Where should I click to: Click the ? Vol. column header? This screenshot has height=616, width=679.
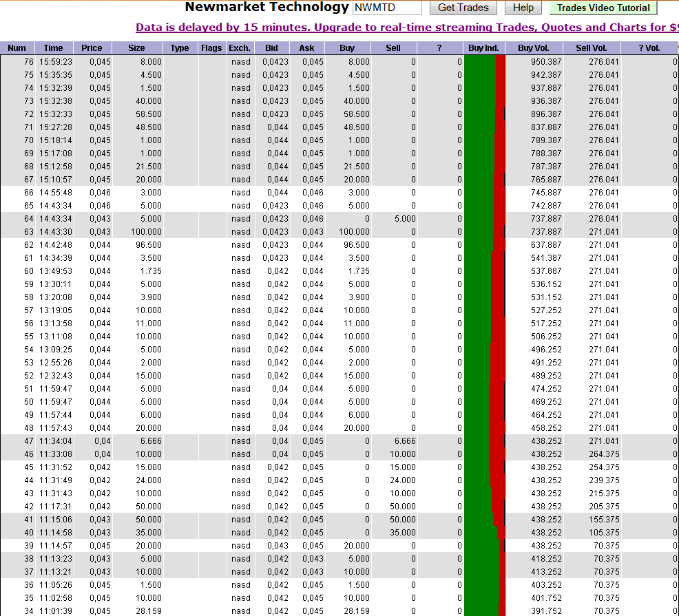pos(649,48)
